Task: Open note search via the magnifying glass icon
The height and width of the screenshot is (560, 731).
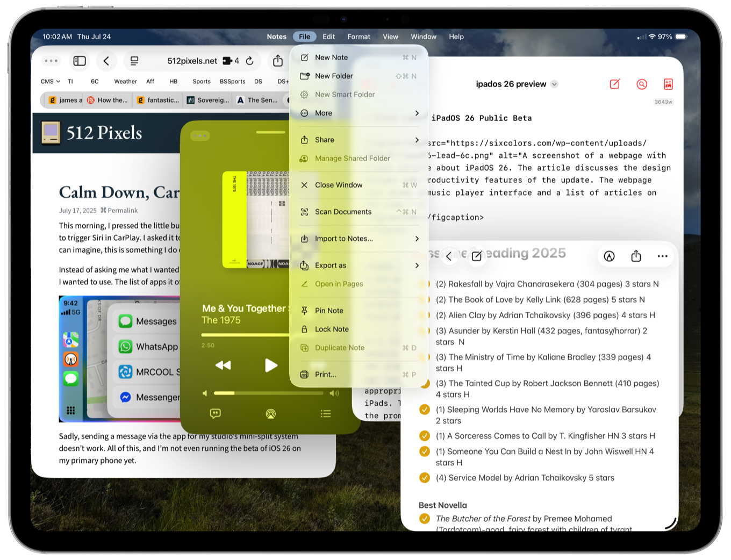Action: 641,84
